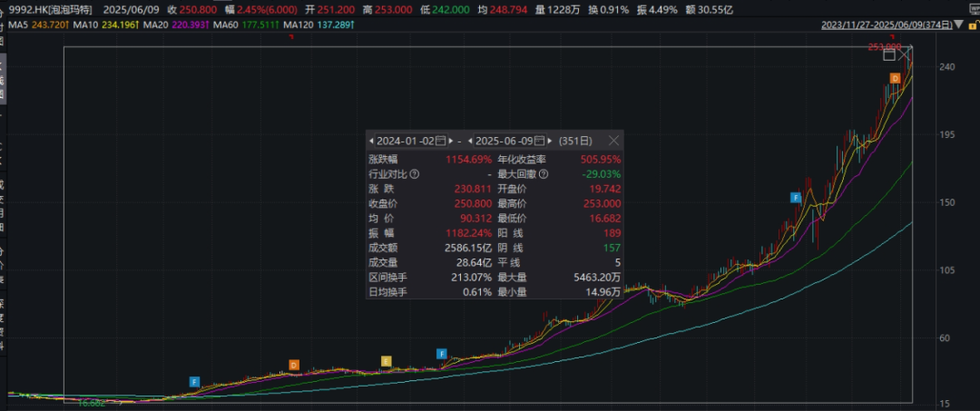The height and width of the screenshot is (411, 980).
Task: Dismiss the range selection with the chart X icon
Action: click(x=904, y=55)
